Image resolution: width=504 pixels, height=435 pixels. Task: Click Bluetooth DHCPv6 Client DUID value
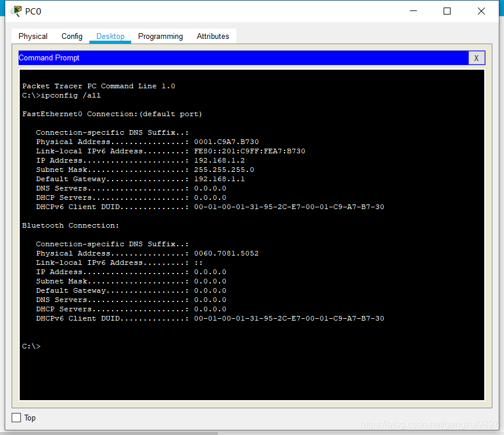click(289, 318)
